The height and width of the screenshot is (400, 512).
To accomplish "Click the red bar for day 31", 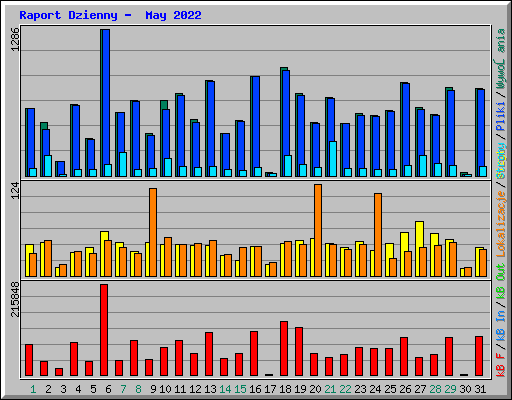I will [x=479, y=356].
